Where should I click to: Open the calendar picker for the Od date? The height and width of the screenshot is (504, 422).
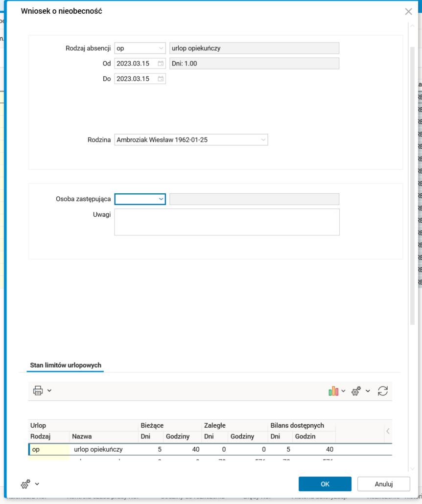pyautogui.click(x=161, y=64)
